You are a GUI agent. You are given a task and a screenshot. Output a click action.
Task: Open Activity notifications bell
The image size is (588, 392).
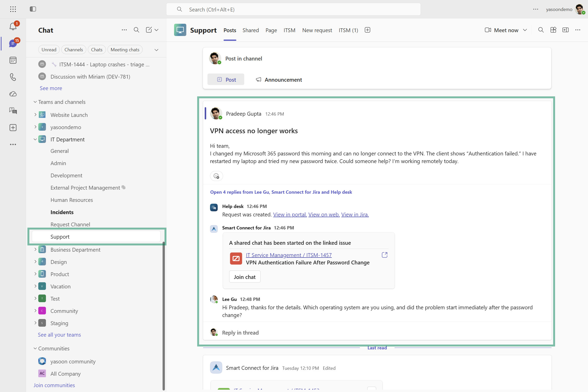(x=13, y=26)
